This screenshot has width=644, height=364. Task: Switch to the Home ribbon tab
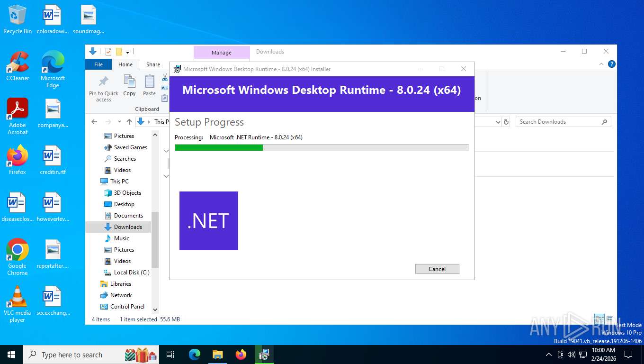tap(125, 64)
